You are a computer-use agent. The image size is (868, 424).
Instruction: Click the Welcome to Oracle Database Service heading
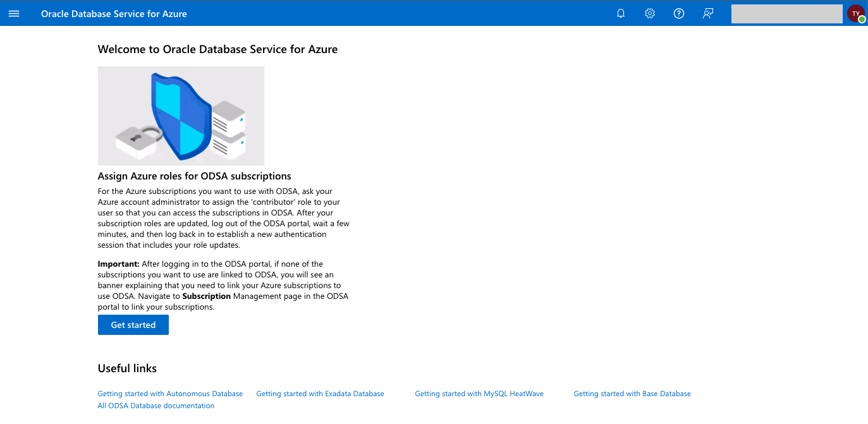click(217, 49)
